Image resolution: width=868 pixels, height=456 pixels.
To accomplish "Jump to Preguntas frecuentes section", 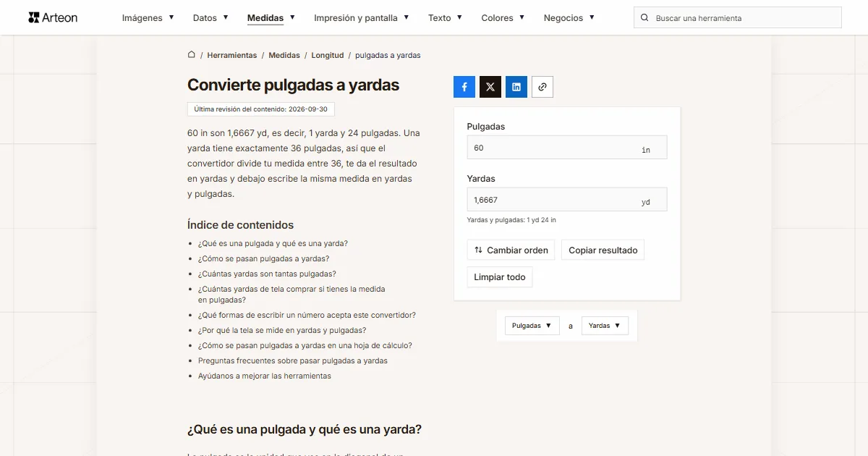I will [x=293, y=361].
